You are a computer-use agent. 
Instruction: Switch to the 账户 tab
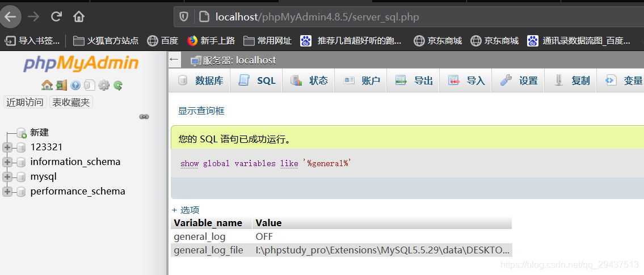tap(361, 81)
